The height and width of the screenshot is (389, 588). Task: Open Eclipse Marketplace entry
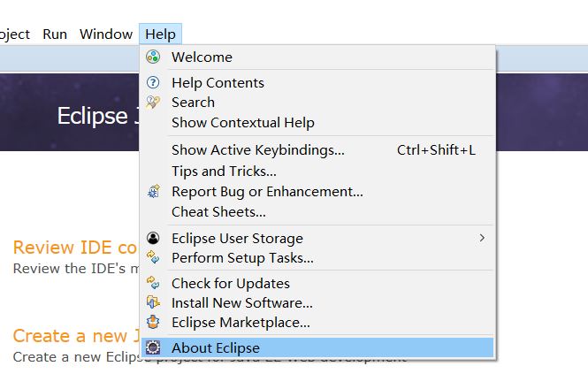point(317,322)
